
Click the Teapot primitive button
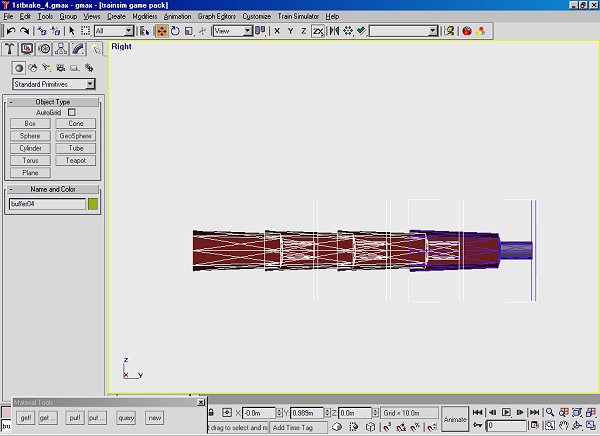(76, 160)
